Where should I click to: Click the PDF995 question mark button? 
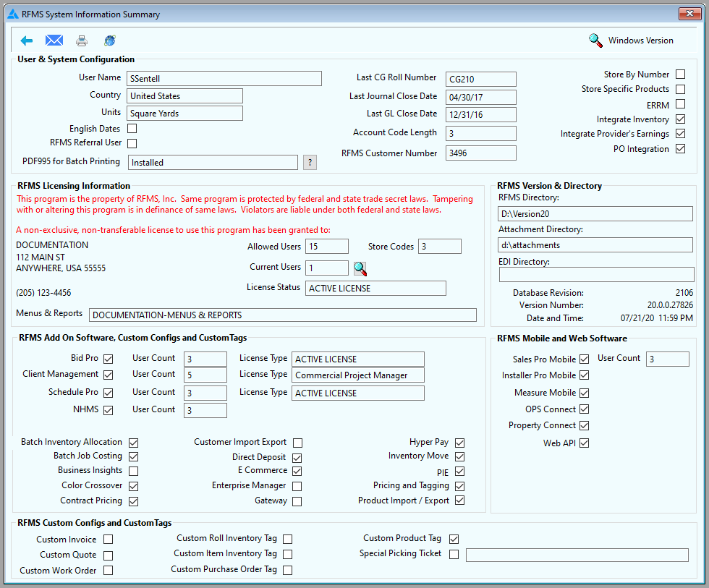(x=310, y=162)
